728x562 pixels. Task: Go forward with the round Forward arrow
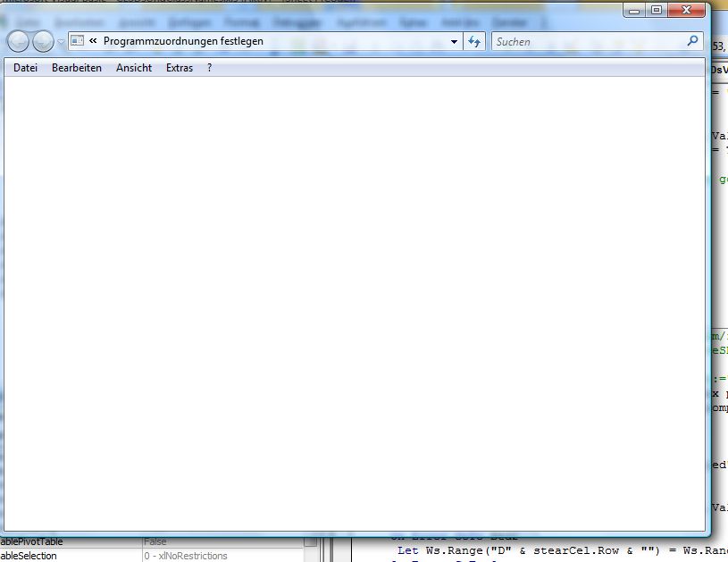(x=43, y=41)
